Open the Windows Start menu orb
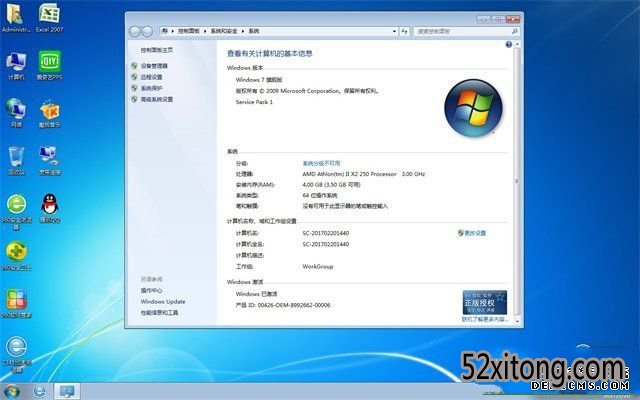Viewport: 640px width, 400px height. 12,392
